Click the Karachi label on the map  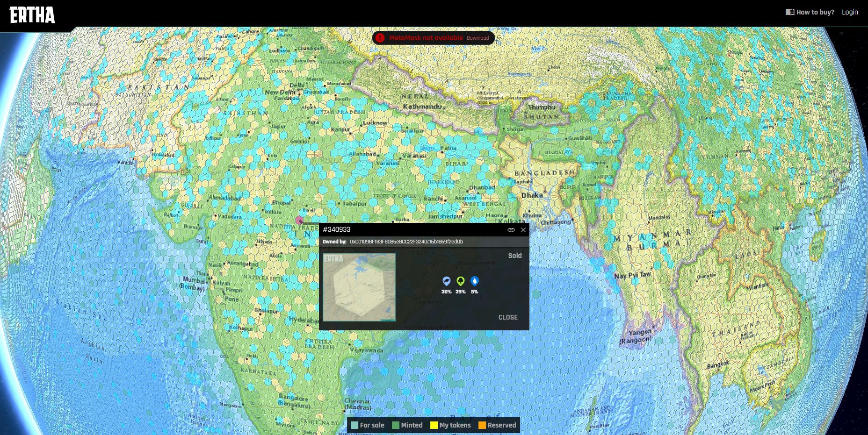pyautogui.click(x=125, y=162)
